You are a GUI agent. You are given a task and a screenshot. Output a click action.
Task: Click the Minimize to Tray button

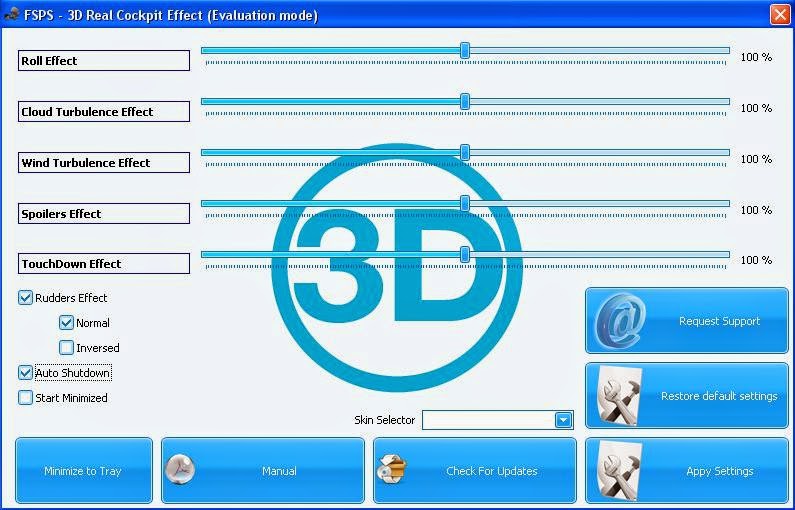coord(84,470)
